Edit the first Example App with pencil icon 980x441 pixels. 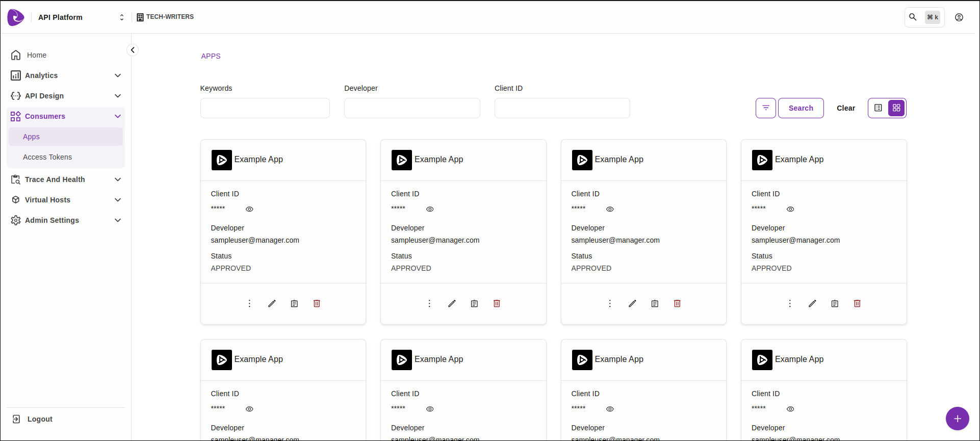click(272, 303)
